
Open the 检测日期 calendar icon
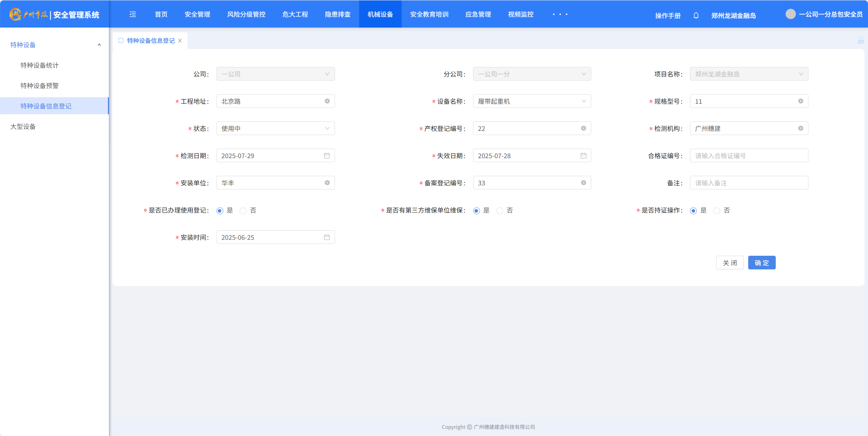pyautogui.click(x=327, y=155)
